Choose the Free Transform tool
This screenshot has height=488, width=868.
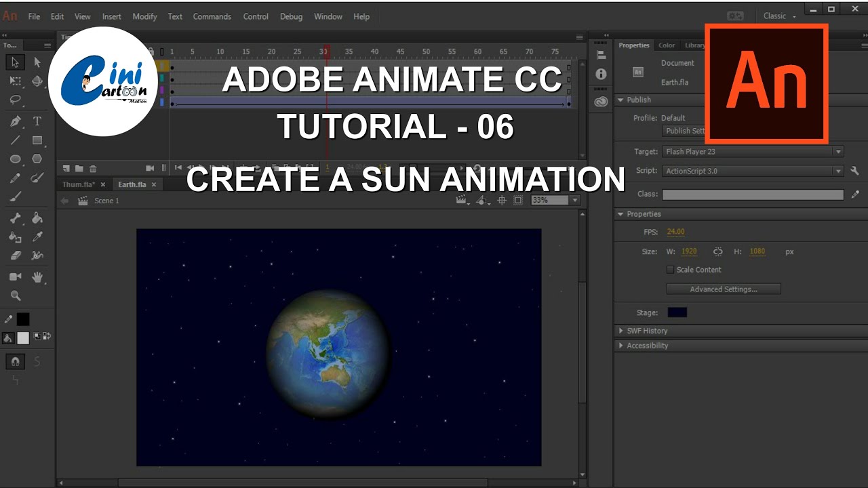15,81
